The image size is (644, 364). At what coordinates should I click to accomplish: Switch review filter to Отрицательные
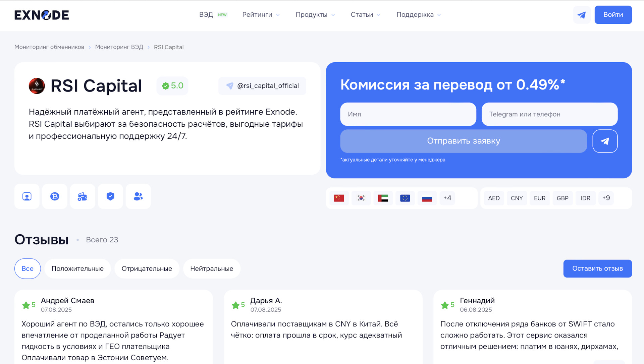(147, 268)
